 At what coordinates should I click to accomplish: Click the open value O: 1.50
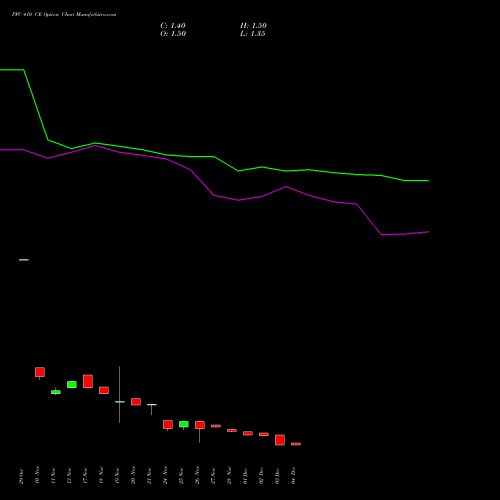[173, 34]
